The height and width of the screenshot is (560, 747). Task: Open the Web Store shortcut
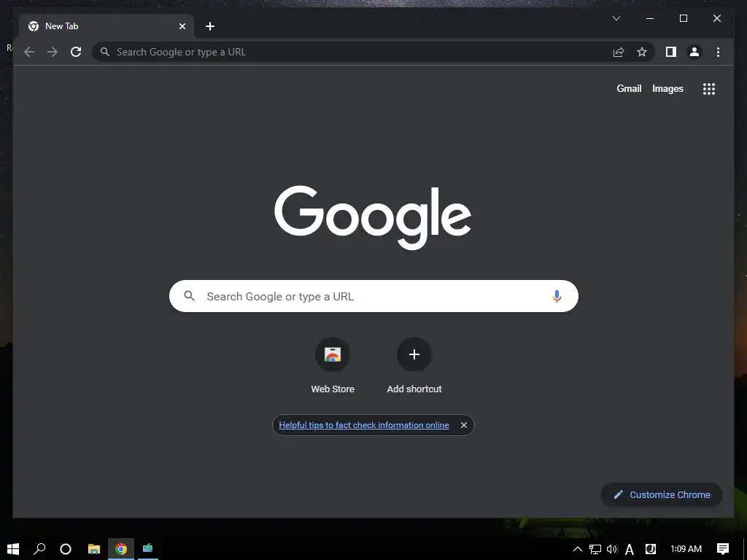coord(333,366)
